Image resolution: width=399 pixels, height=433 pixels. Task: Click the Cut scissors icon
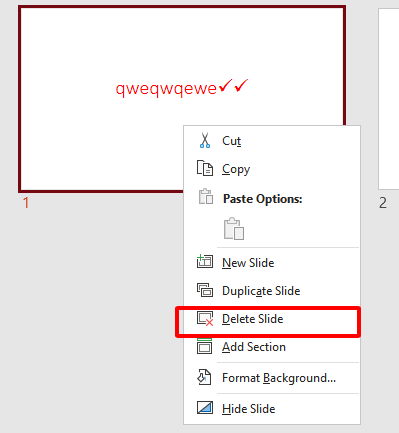click(x=205, y=140)
